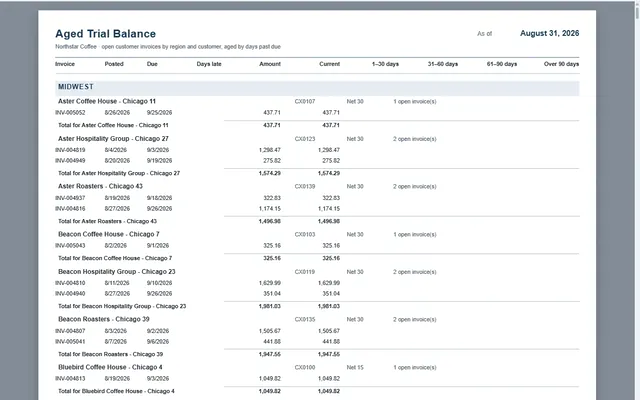The image size is (640, 400).
Task: Click customer code "CX0107"
Action: pyautogui.click(x=305, y=102)
